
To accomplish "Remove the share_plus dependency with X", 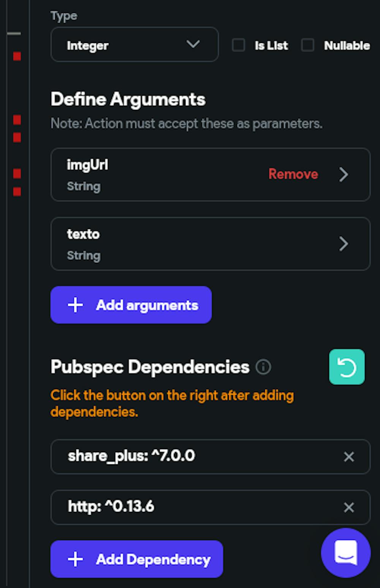I will point(348,456).
